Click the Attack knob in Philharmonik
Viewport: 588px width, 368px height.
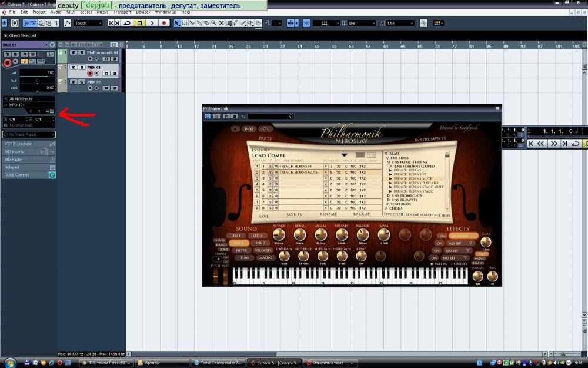click(x=279, y=235)
